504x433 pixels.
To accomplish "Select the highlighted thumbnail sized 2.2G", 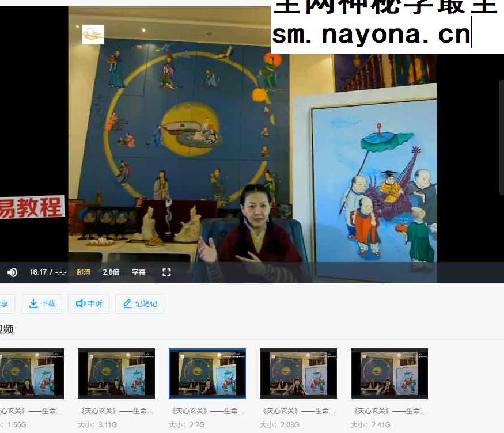I will pyautogui.click(x=207, y=374).
